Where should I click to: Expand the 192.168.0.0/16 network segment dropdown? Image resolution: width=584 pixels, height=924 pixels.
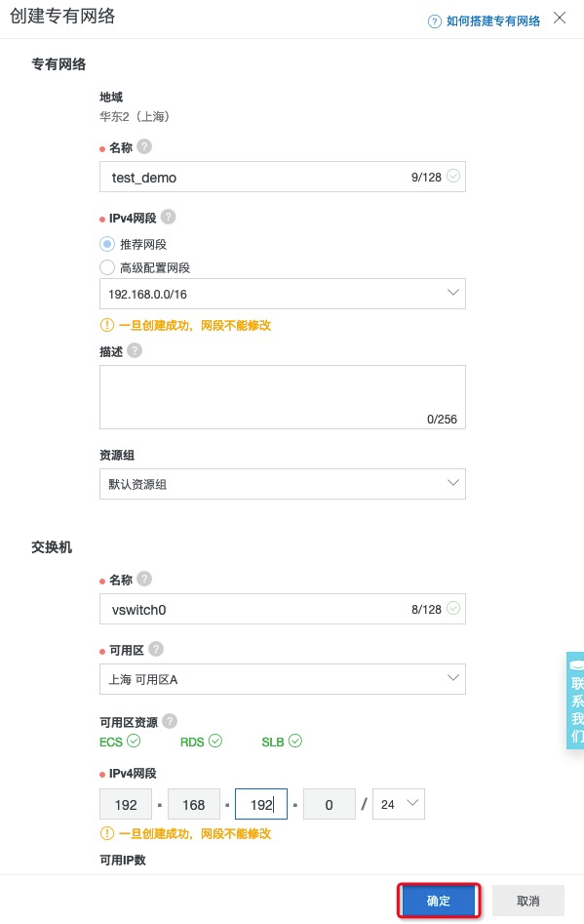point(283,294)
